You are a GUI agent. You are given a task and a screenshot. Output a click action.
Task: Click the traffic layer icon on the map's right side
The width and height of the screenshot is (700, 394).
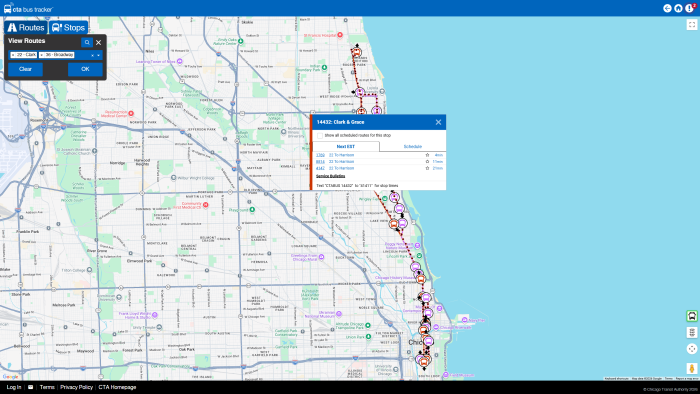pyautogui.click(x=692, y=332)
